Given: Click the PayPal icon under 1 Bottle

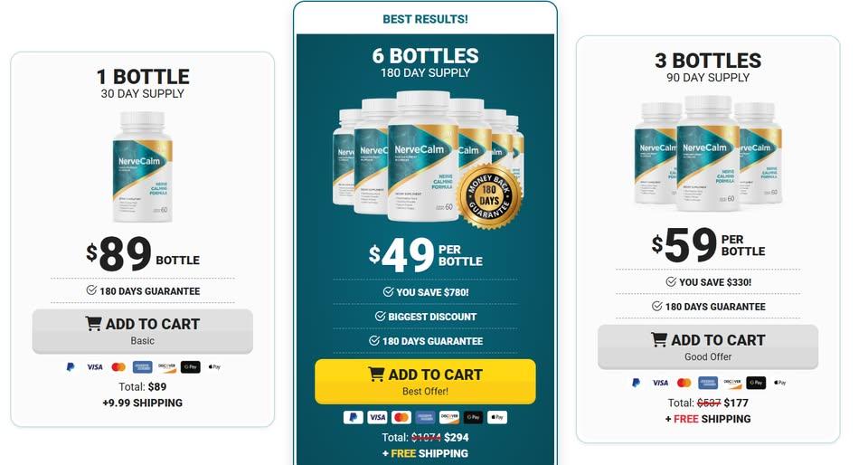Looking at the screenshot, I should (x=71, y=366).
